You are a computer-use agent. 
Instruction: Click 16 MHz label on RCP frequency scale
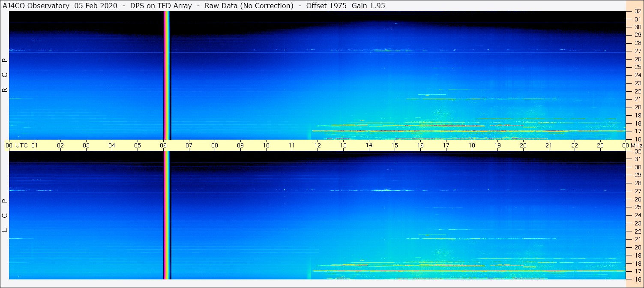click(637, 139)
